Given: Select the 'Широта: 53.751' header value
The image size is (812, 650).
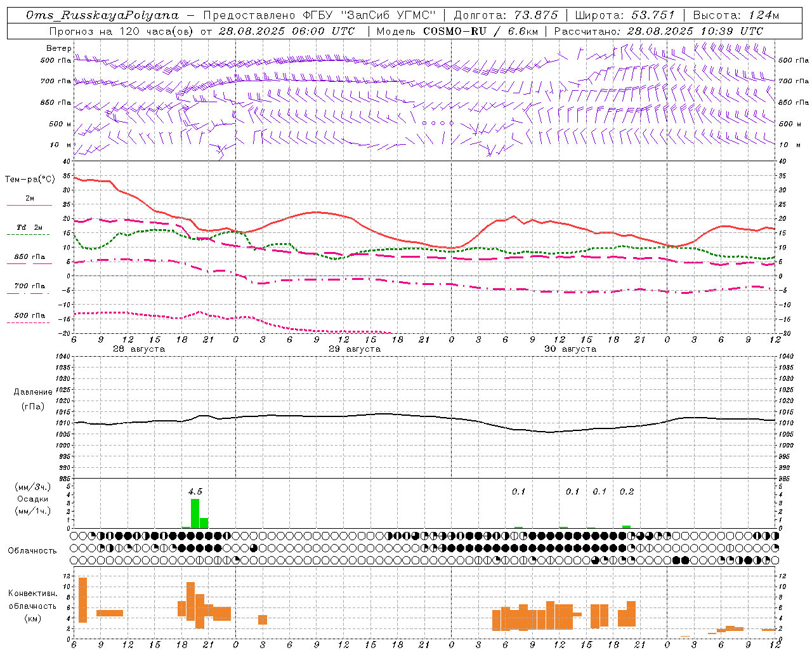Looking at the screenshot, I should [x=624, y=15].
